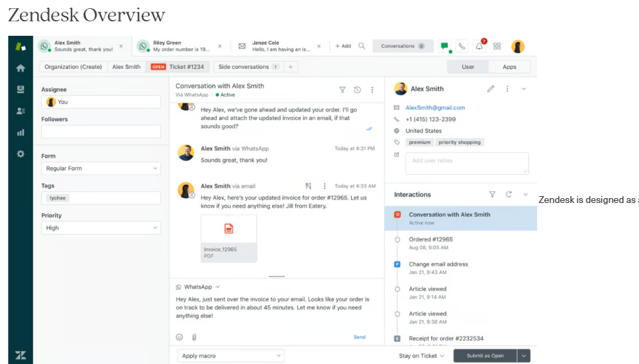Close the Riley Green conversation tab
The height and width of the screenshot is (364, 639).
click(x=220, y=46)
